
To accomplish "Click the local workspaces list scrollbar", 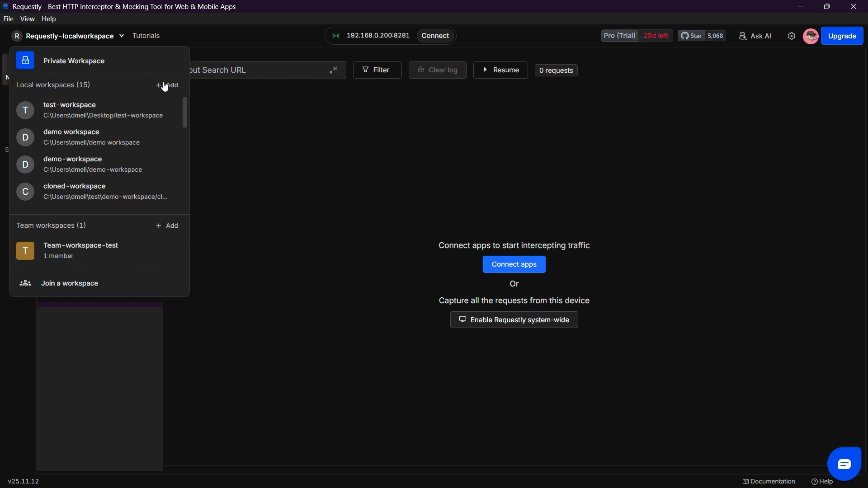I will point(184,113).
